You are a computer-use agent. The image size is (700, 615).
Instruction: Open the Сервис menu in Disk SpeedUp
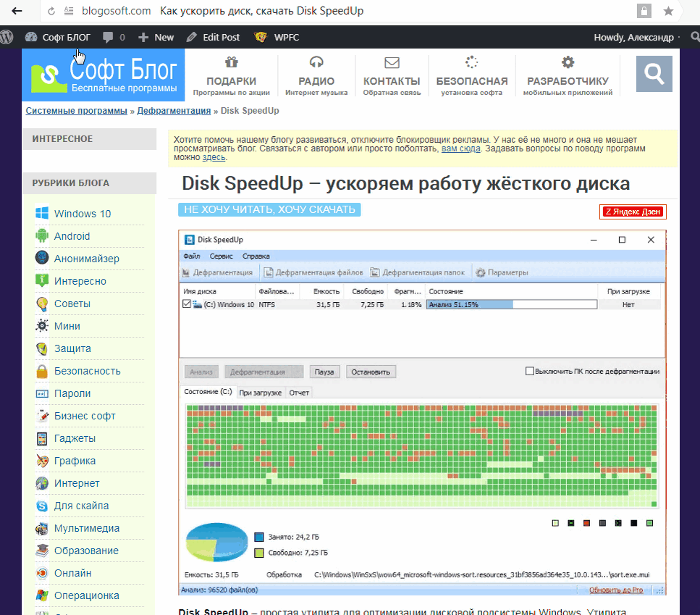[x=221, y=256]
